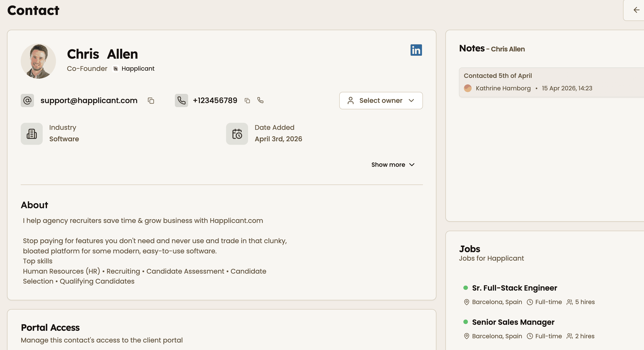Viewport: 644px width, 350px height.
Task: Click '2 hires' on Senior Sales Manager
Action: click(x=585, y=336)
